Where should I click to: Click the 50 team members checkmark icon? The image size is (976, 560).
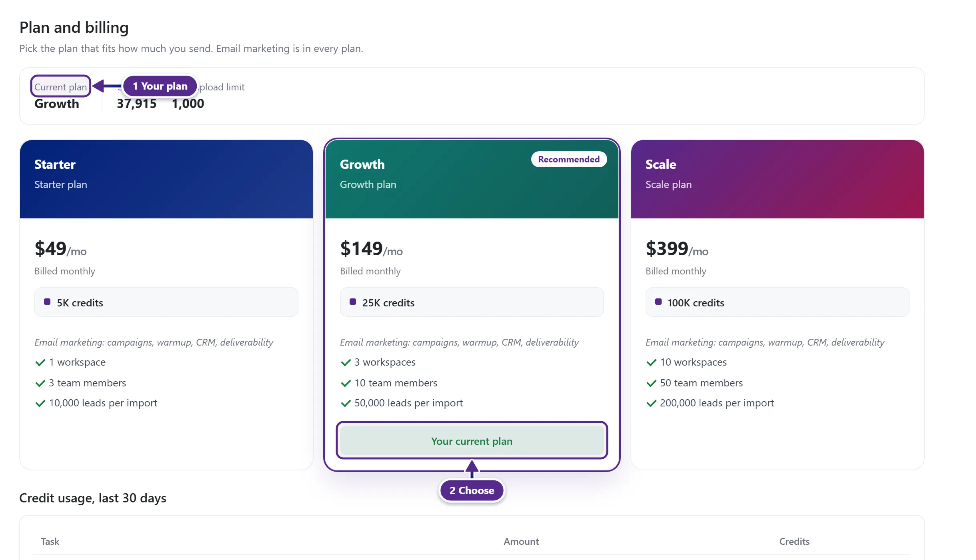(x=651, y=383)
